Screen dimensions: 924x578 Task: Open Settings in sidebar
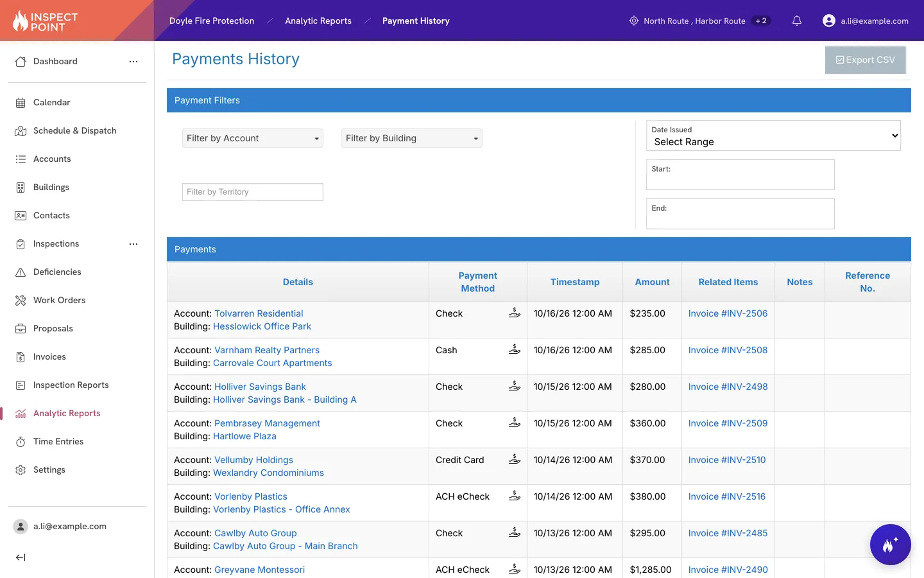pyautogui.click(x=49, y=470)
